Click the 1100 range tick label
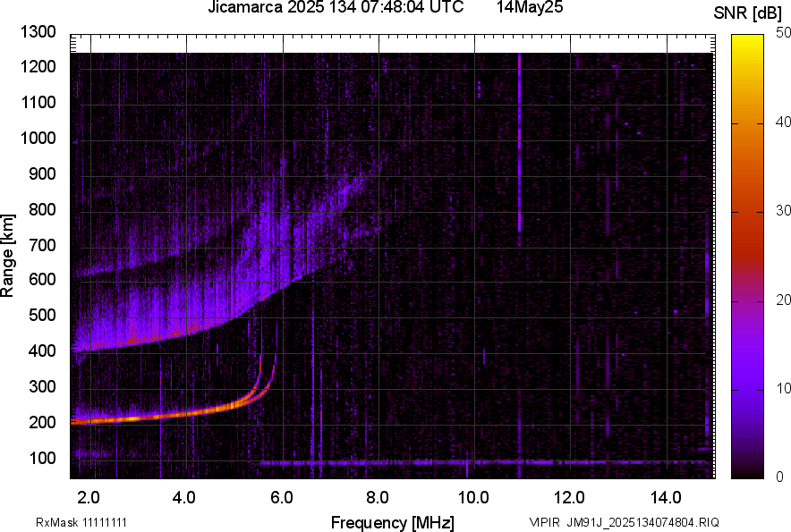 coord(38,102)
